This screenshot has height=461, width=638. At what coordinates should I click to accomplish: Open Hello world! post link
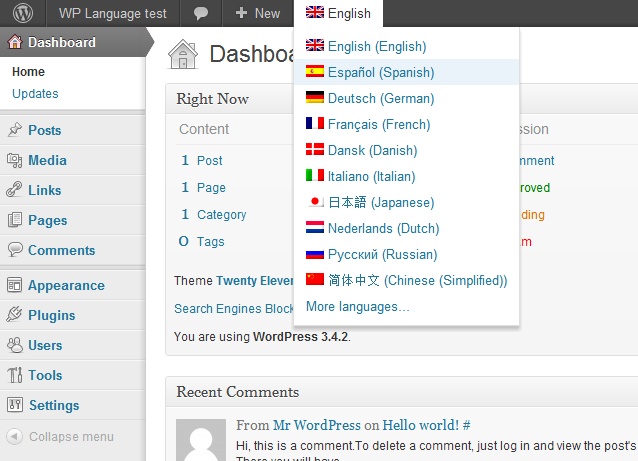pos(420,425)
